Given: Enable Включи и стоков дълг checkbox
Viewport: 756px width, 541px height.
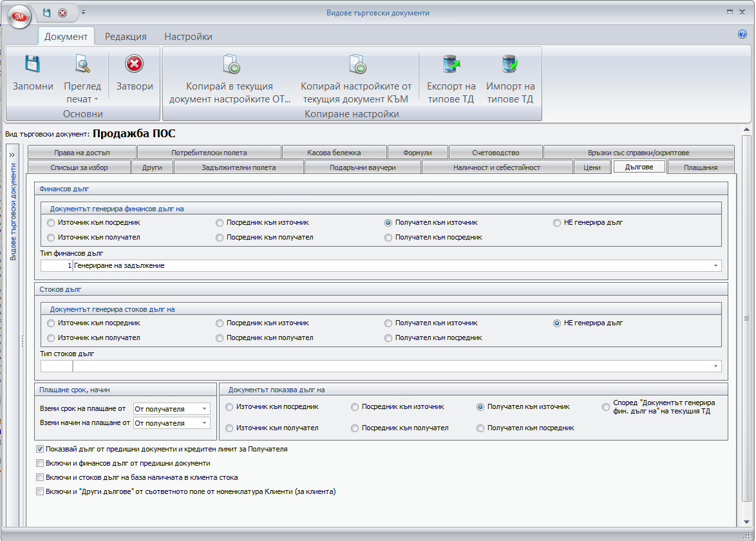Looking at the screenshot, I should pyautogui.click(x=40, y=478).
